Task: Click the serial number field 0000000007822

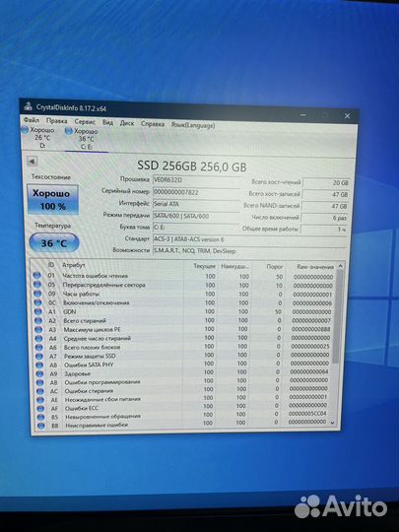Action: (196, 192)
